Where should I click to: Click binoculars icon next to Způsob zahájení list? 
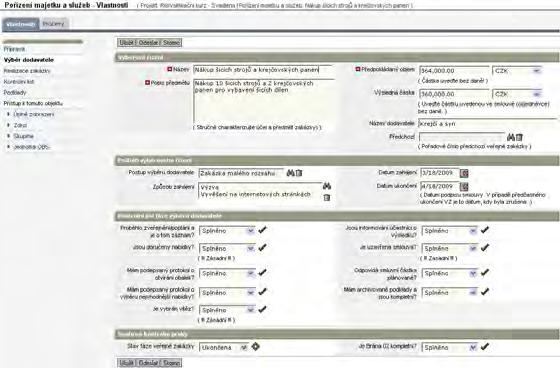[327, 186]
